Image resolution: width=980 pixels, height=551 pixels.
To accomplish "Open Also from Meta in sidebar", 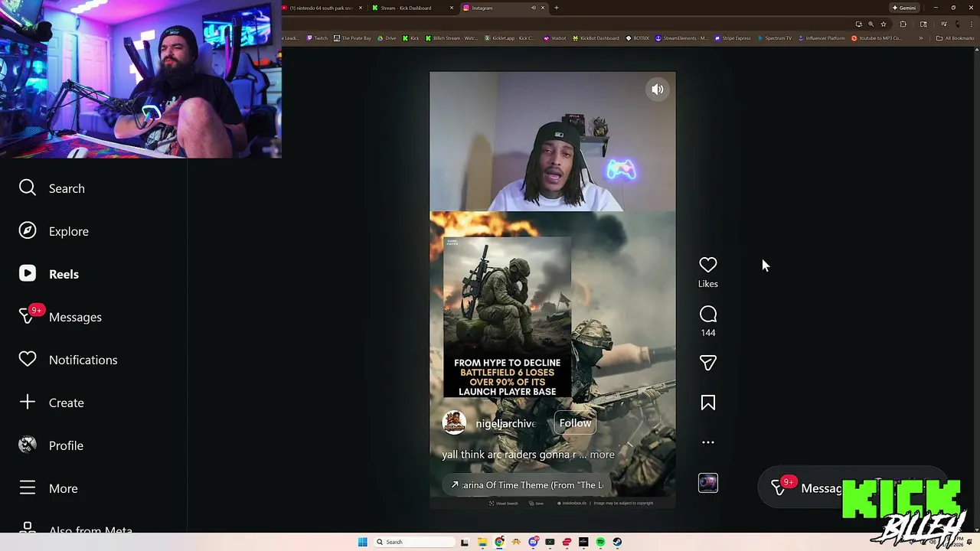I will (x=76, y=530).
